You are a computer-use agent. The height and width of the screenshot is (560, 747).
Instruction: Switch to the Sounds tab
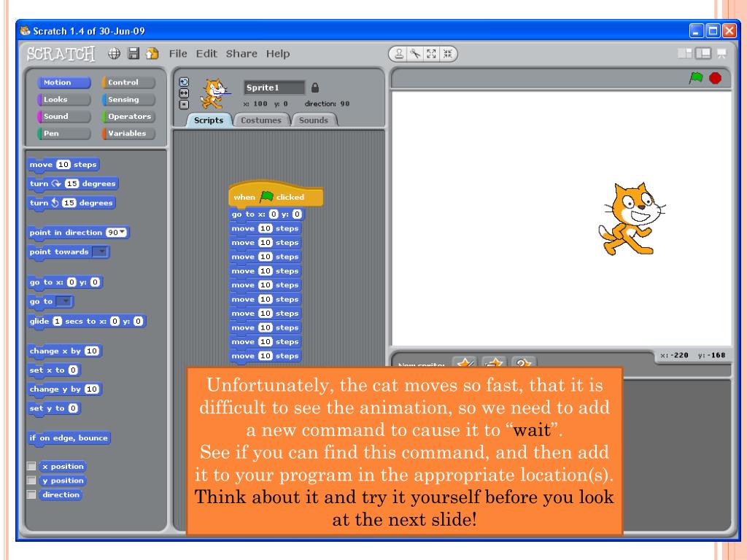pos(314,120)
